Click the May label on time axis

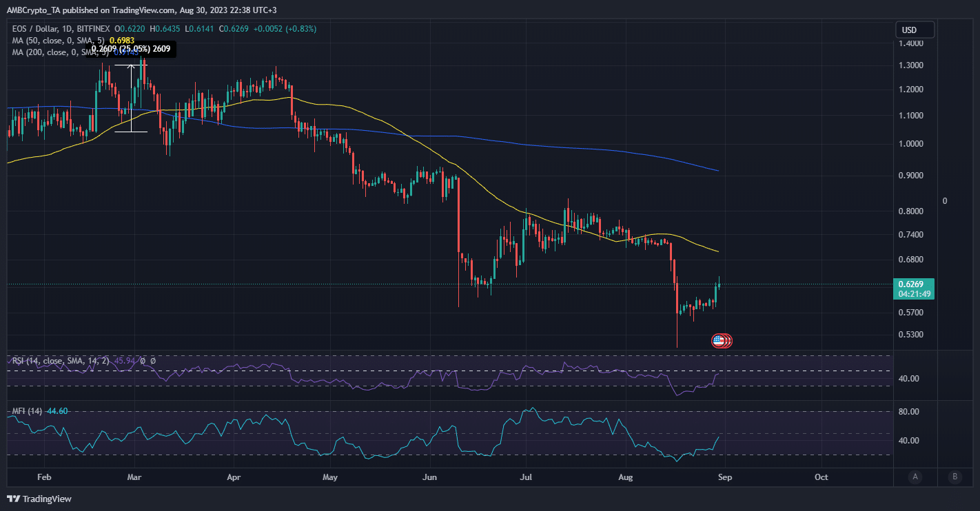point(330,477)
